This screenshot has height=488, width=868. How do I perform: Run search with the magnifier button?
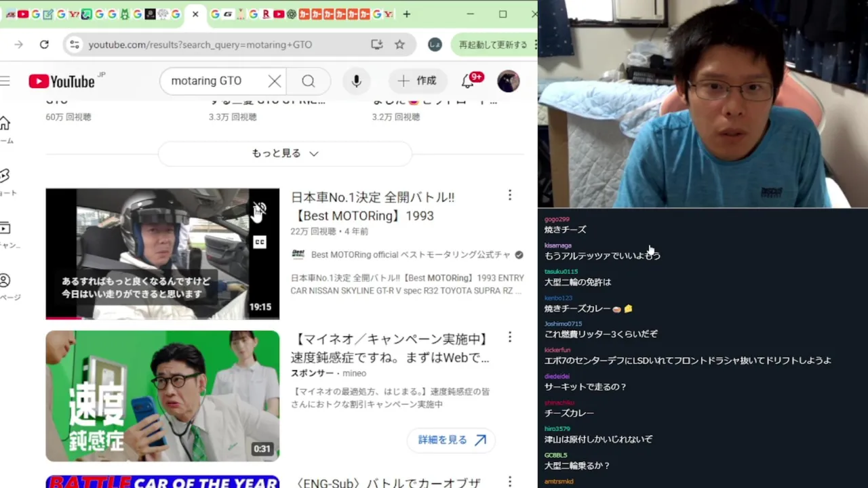[x=309, y=81]
